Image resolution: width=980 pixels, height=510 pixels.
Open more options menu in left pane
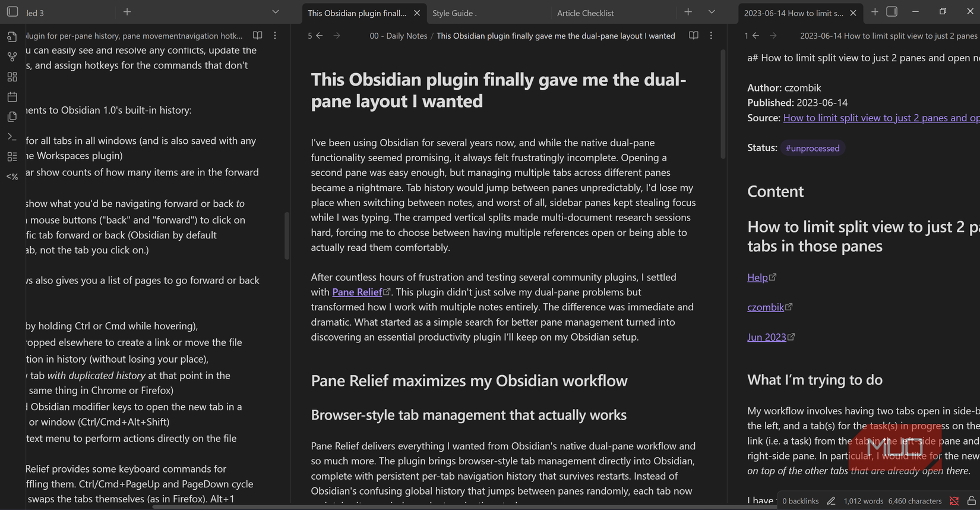[275, 36]
